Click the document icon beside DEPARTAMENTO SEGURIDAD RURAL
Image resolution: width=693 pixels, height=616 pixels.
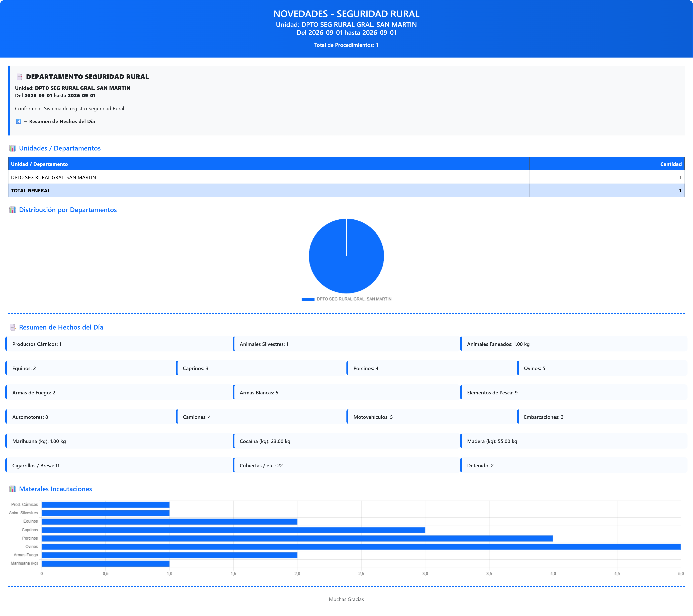(x=20, y=77)
